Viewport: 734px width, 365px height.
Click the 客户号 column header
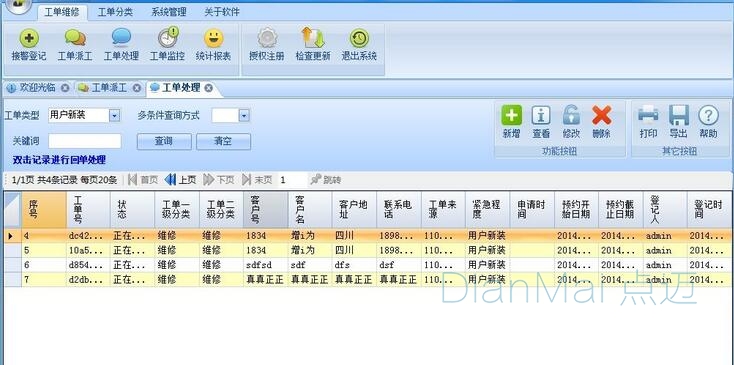[265, 210]
